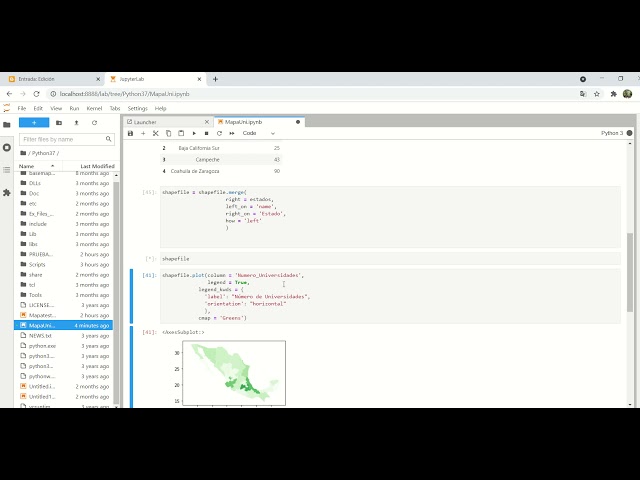640x480 pixels.
Task: Click the shapefile.plot code cell
Action: click(390, 296)
